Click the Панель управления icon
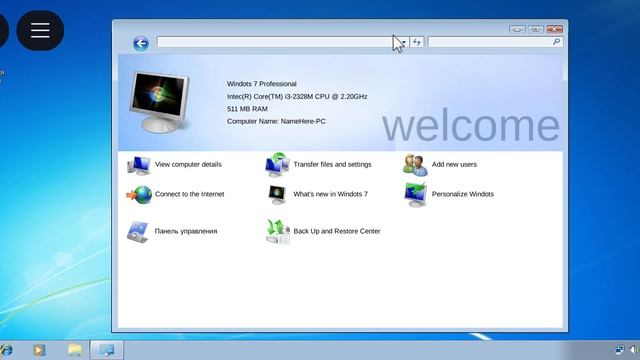Screen dimensions: 640x360 coord(138,232)
